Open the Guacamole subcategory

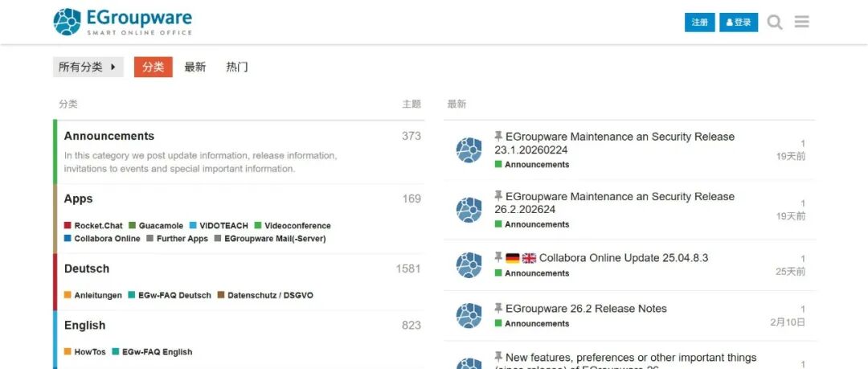coord(156,225)
